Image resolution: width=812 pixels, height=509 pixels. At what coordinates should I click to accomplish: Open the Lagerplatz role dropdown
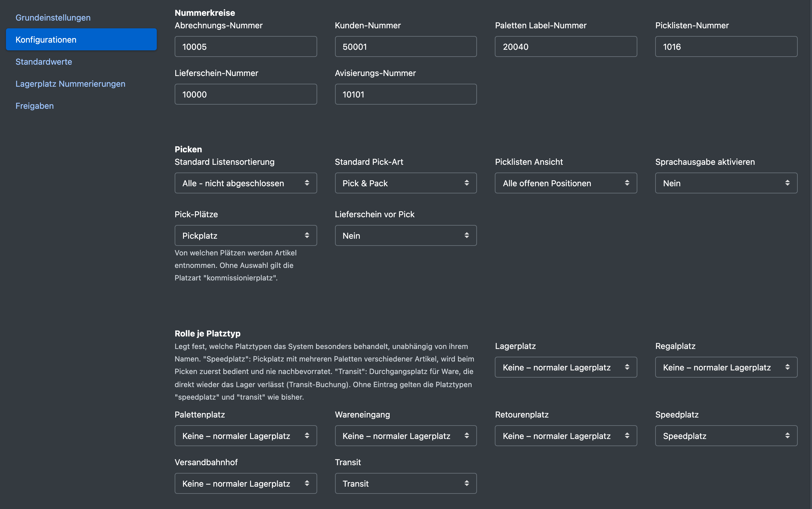click(566, 367)
